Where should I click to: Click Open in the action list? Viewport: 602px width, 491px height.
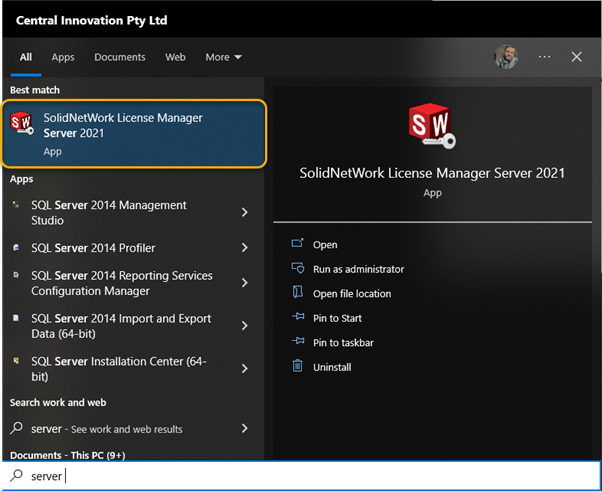tap(325, 245)
